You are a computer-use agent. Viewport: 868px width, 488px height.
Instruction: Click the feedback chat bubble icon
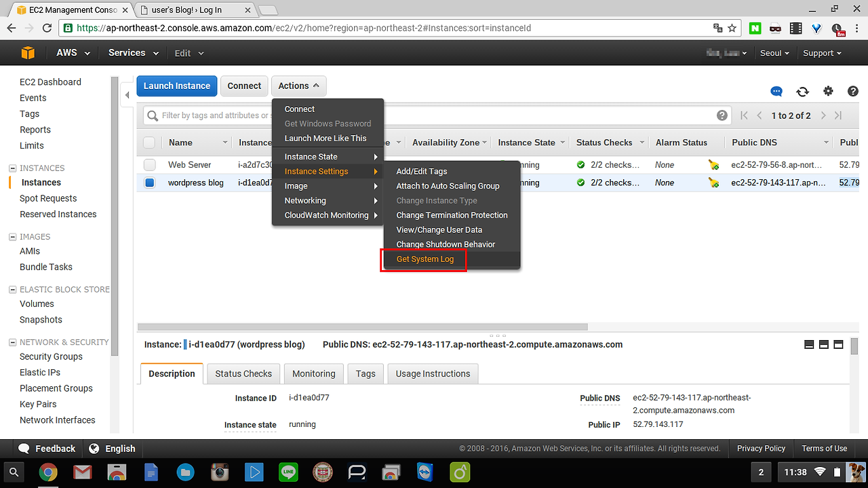[x=776, y=92]
